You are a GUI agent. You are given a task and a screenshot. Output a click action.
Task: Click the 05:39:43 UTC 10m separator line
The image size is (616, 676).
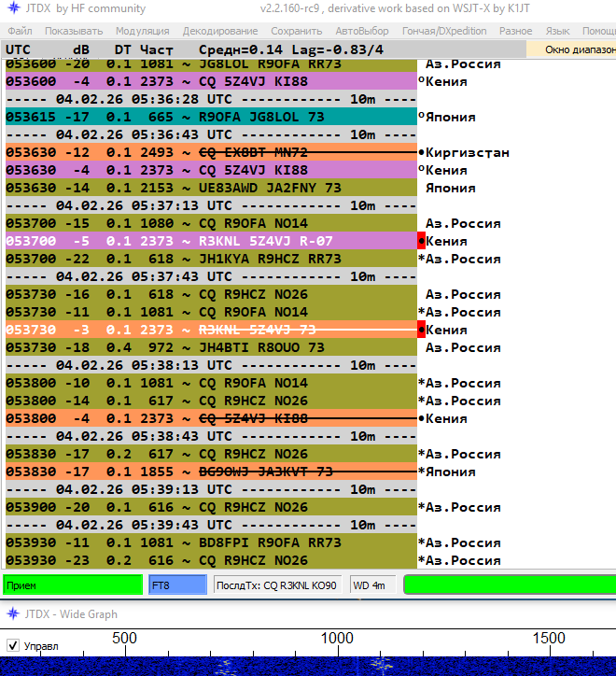click(x=211, y=525)
